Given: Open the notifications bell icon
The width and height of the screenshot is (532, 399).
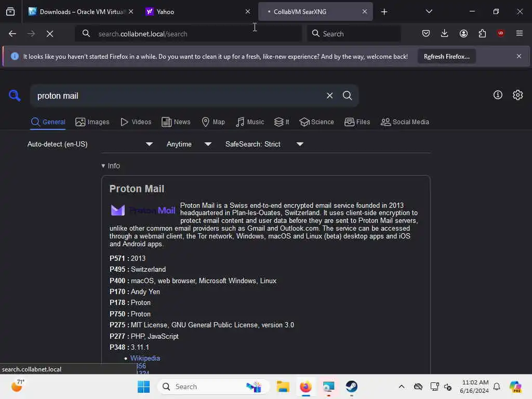Looking at the screenshot, I should [496, 387].
